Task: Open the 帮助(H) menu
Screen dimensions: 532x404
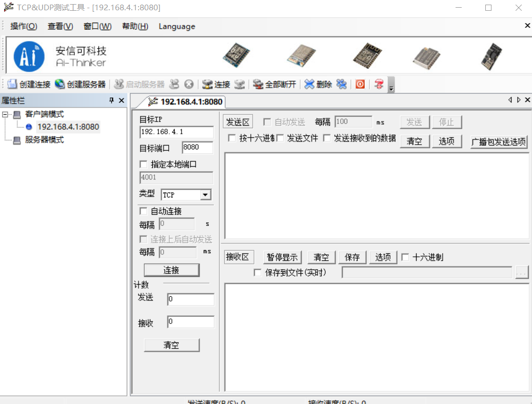Action: 135,26
